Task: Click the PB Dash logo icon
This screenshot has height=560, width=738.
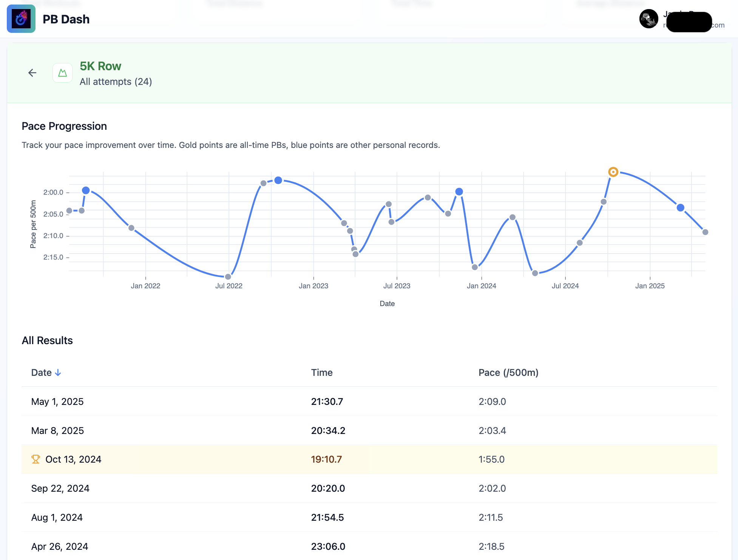Action: click(x=21, y=19)
